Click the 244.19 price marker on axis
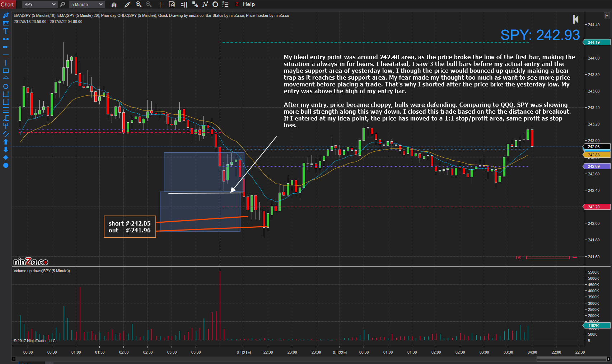612x364 pixels. (x=596, y=42)
